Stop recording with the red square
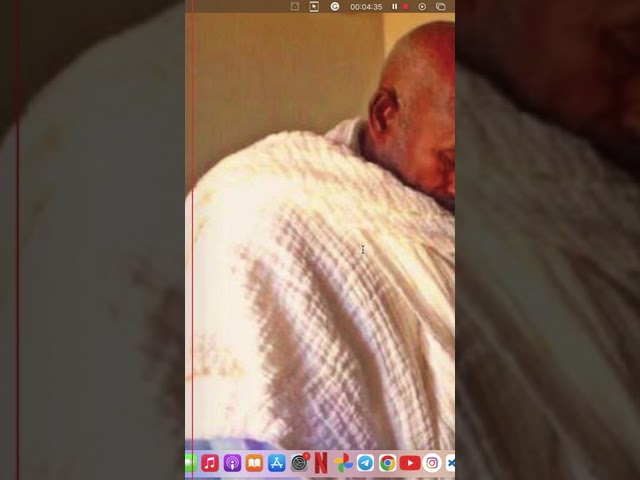640x480 pixels. [x=405, y=7]
